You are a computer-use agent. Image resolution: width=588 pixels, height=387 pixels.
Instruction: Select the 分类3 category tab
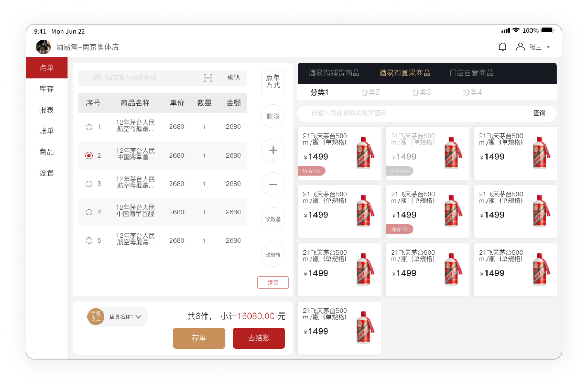(421, 92)
